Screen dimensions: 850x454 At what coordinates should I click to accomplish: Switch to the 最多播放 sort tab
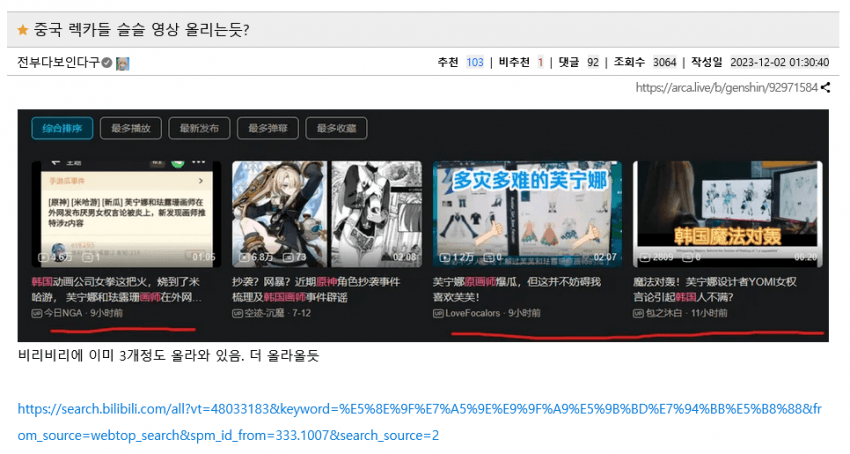pyautogui.click(x=130, y=128)
